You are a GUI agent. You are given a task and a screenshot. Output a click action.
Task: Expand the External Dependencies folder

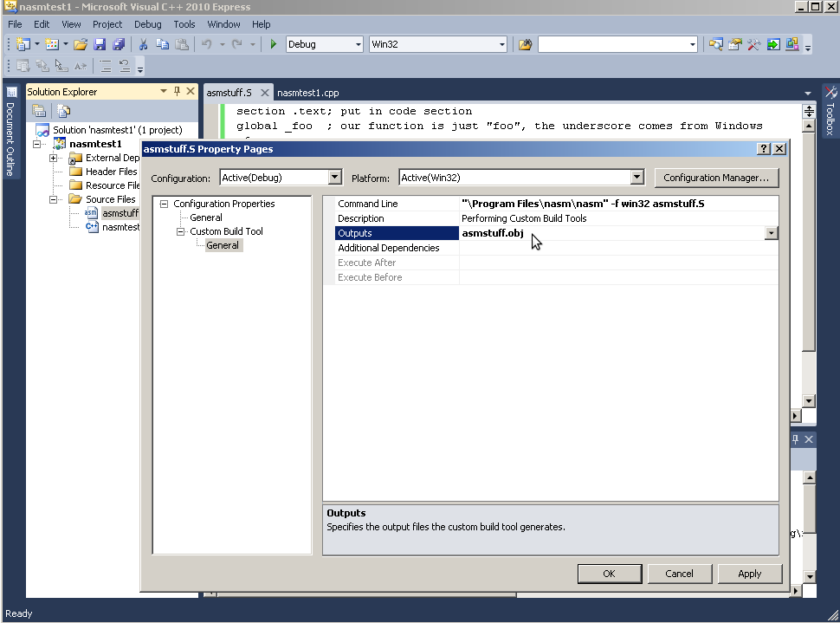53,158
